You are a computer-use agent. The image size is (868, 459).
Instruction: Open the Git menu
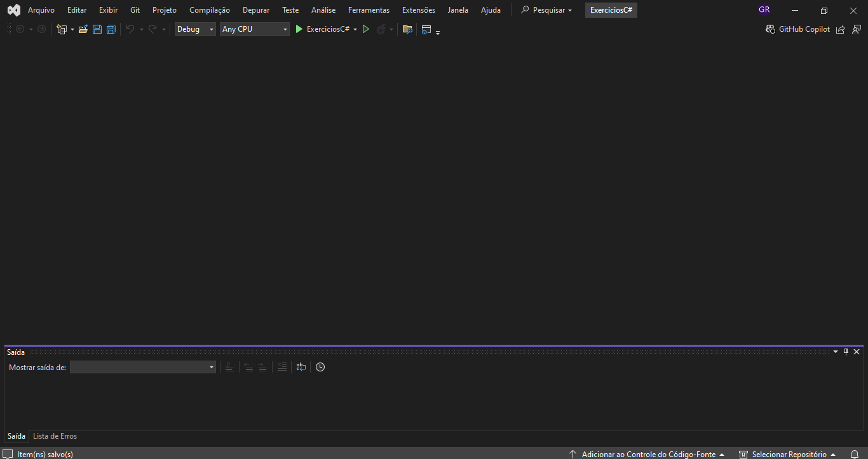click(135, 10)
